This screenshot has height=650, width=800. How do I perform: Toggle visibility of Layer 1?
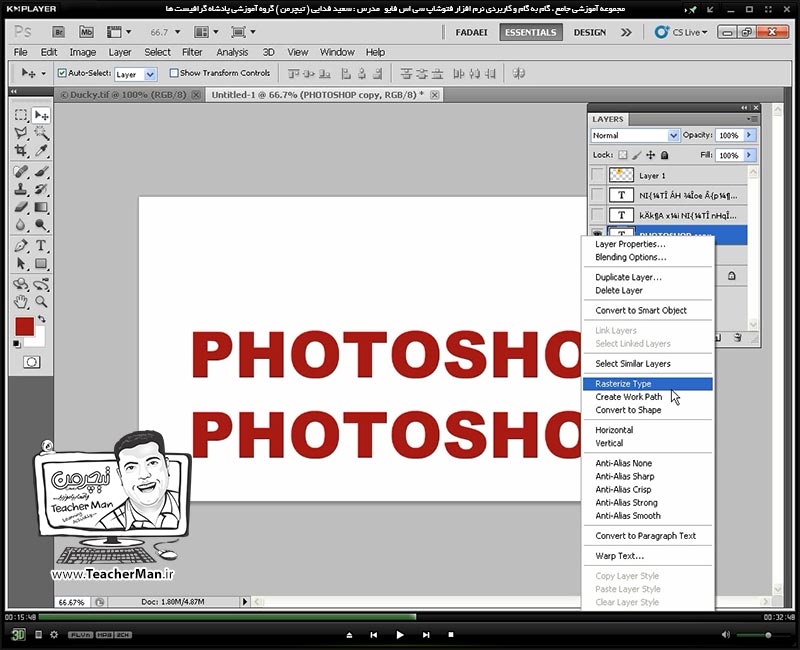[x=597, y=175]
